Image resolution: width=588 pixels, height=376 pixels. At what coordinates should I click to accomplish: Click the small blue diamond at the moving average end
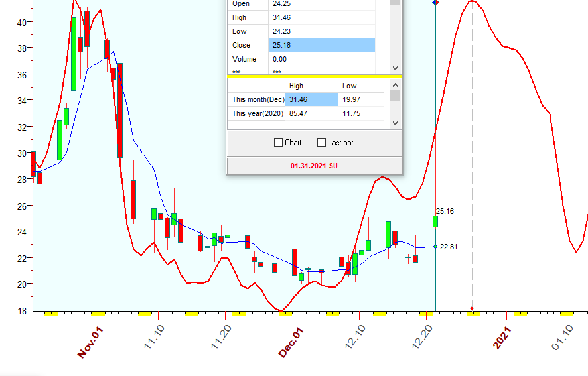[435, 247]
